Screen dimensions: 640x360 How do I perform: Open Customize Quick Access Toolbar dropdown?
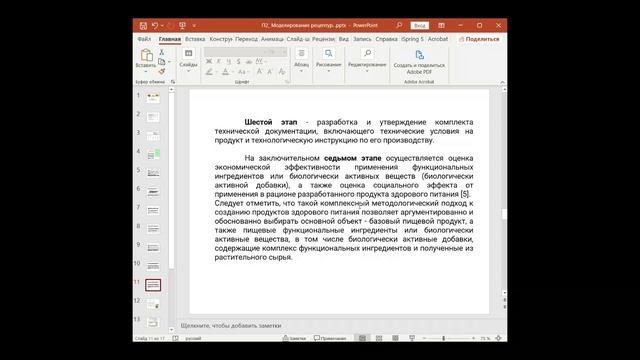[194, 26]
